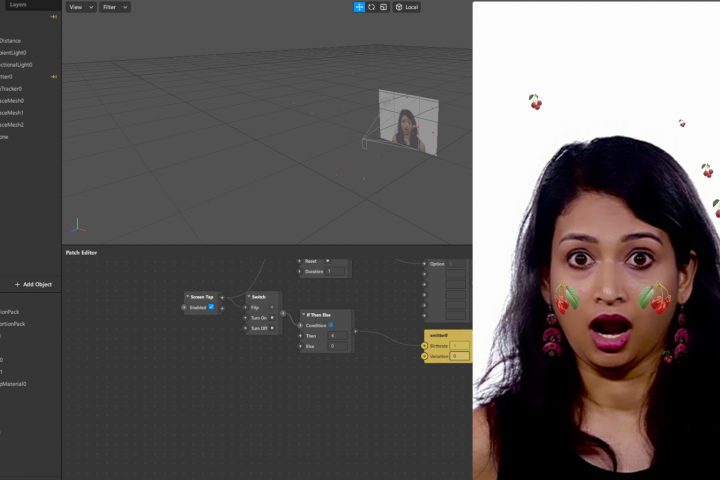Collapse the Switch patch
Viewport: 720px width, 480px height.
[249, 297]
